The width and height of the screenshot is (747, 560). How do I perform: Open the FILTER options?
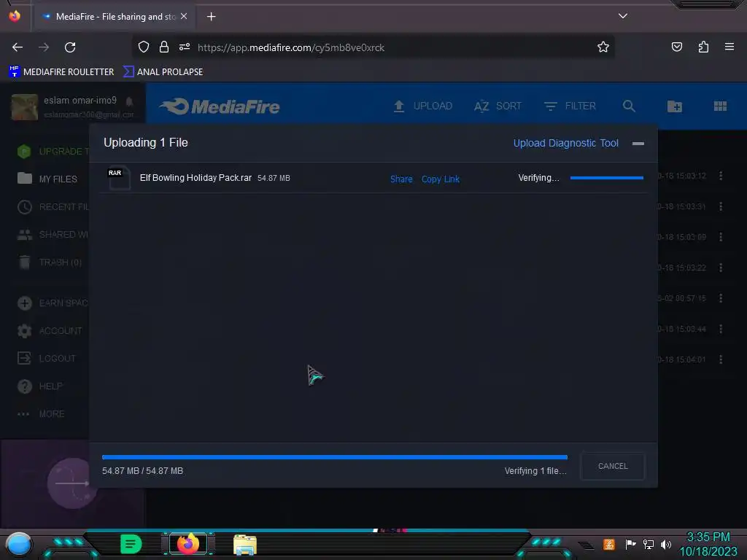[x=570, y=106]
